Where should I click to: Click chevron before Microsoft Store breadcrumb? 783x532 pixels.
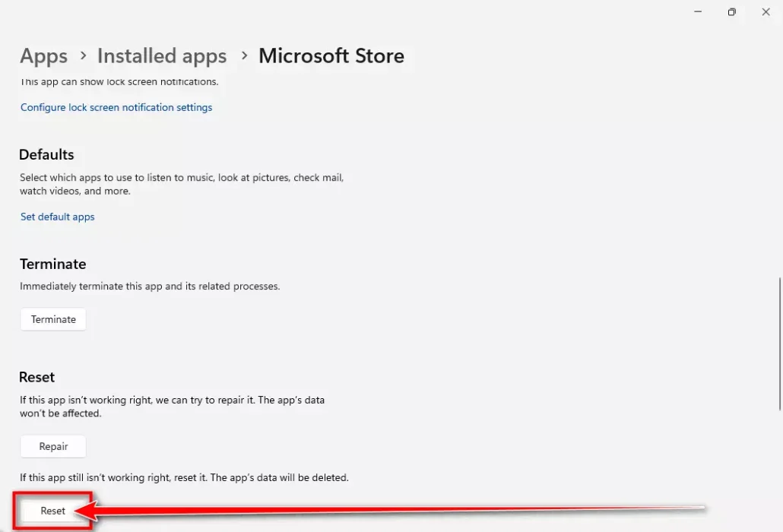click(x=244, y=55)
